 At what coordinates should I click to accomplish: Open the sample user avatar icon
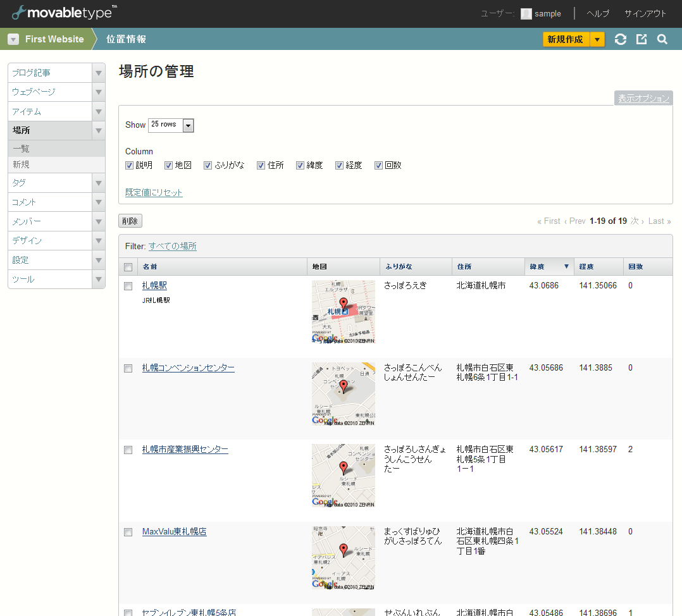526,14
